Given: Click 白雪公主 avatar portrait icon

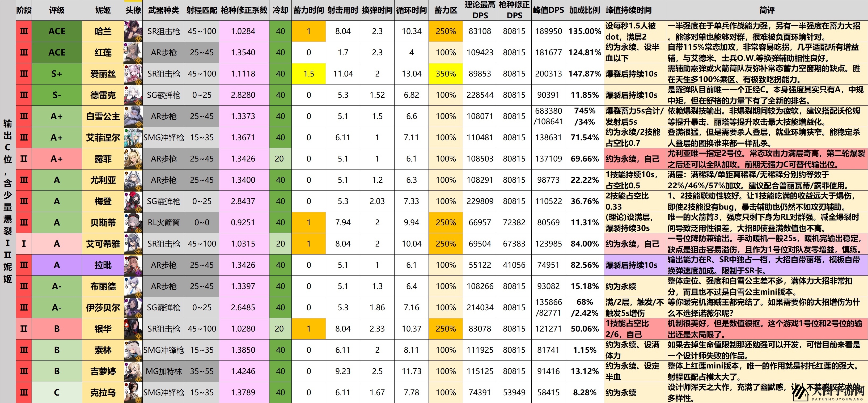Looking at the screenshot, I should 133,116.
